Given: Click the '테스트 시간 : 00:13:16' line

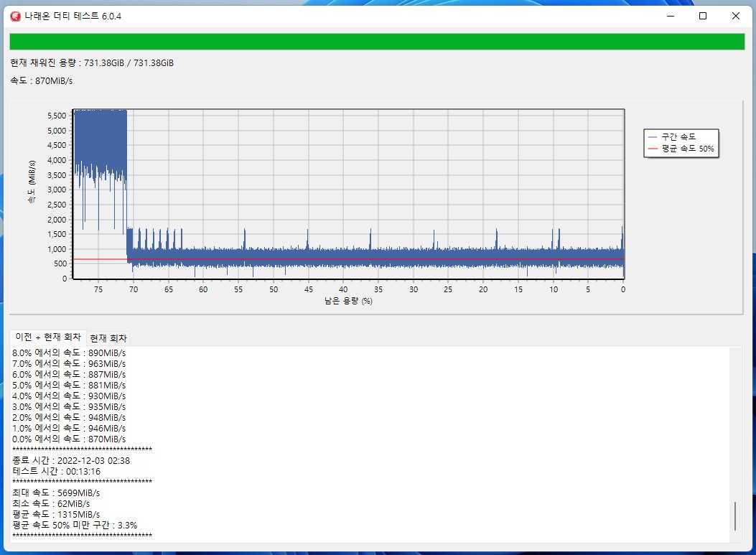Looking at the screenshot, I should (x=57, y=471).
